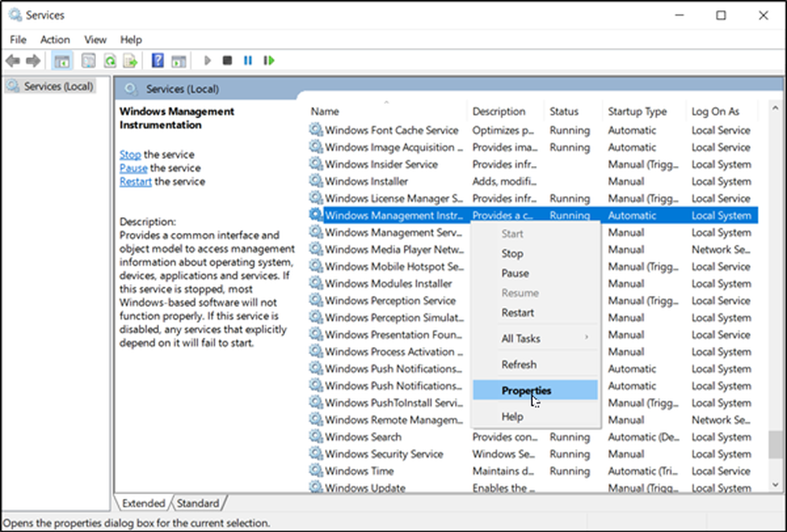Screen dimensions: 787x532
Task: Choose Properties from the context menu
Action: click(526, 390)
